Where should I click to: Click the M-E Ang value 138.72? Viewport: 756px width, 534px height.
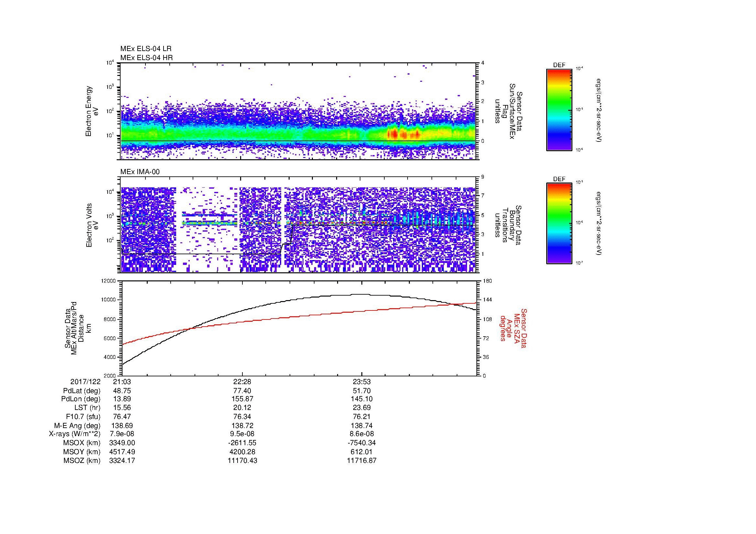tap(242, 425)
